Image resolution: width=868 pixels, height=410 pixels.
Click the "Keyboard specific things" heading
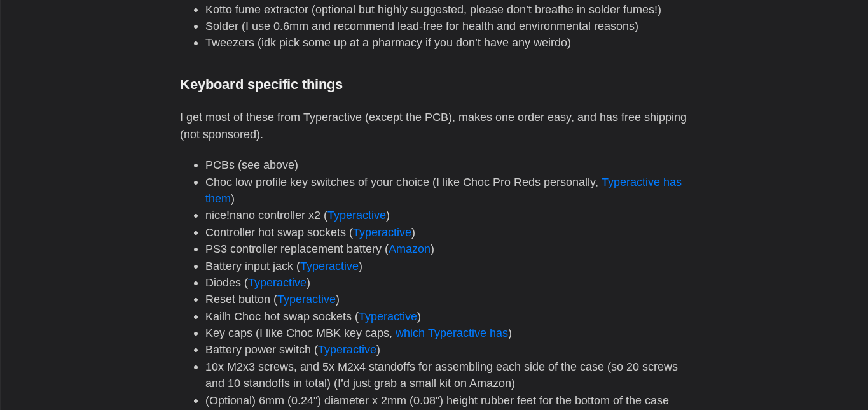[261, 85]
